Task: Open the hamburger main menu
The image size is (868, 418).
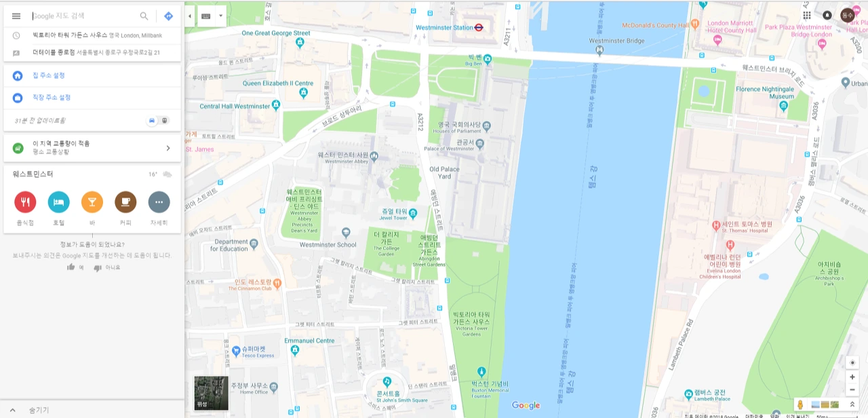Action: click(x=16, y=16)
